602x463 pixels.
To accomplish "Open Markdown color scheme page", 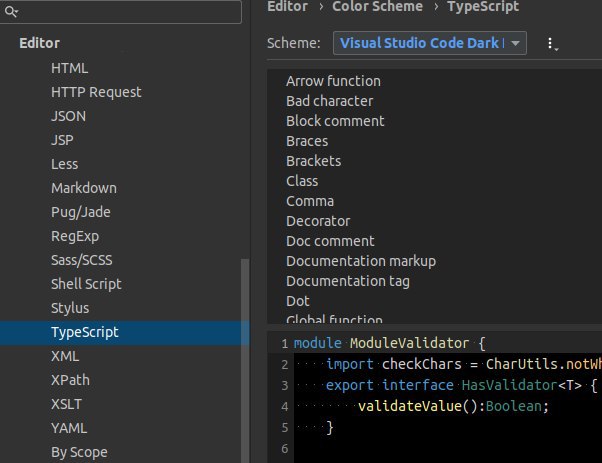I will point(84,188).
